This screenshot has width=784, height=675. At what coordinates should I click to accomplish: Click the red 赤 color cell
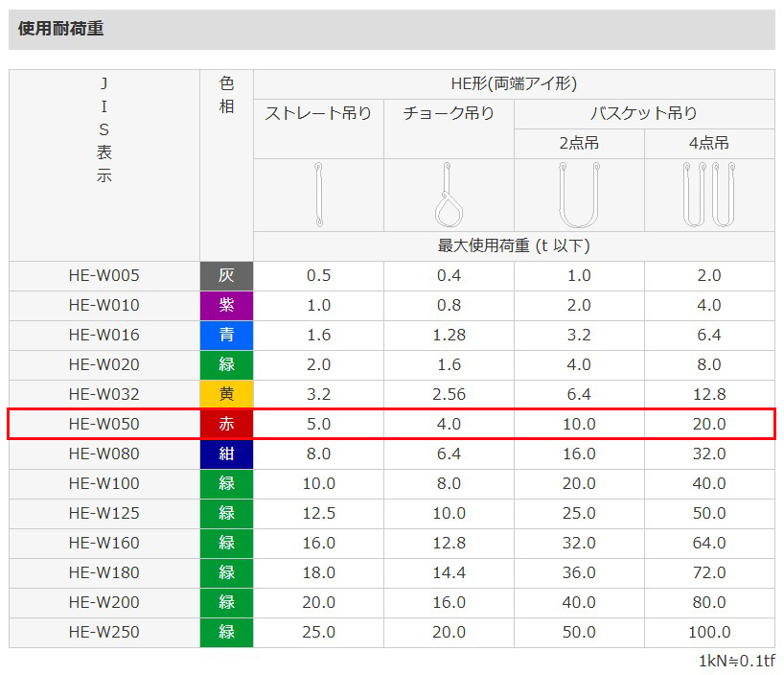226,424
